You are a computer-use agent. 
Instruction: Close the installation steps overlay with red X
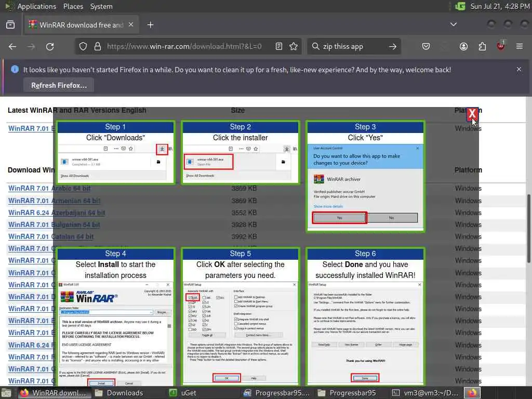coord(472,114)
